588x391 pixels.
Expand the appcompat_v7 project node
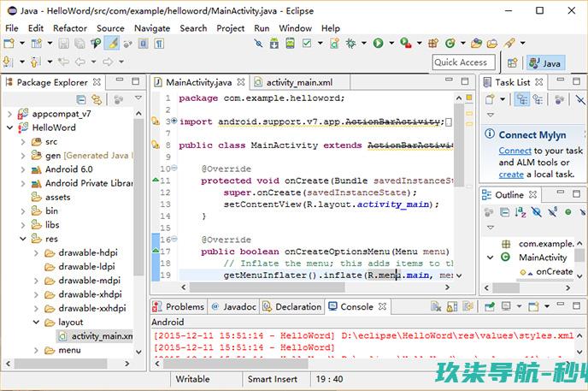click(x=9, y=114)
